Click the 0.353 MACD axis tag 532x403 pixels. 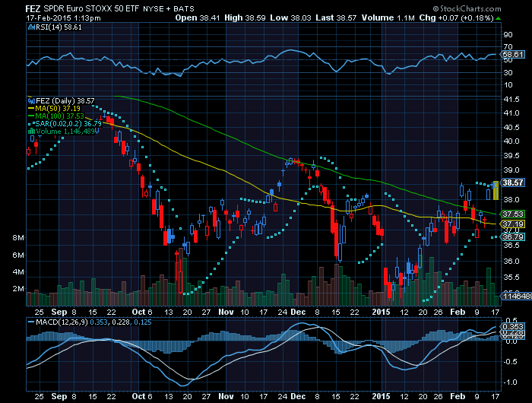click(513, 327)
